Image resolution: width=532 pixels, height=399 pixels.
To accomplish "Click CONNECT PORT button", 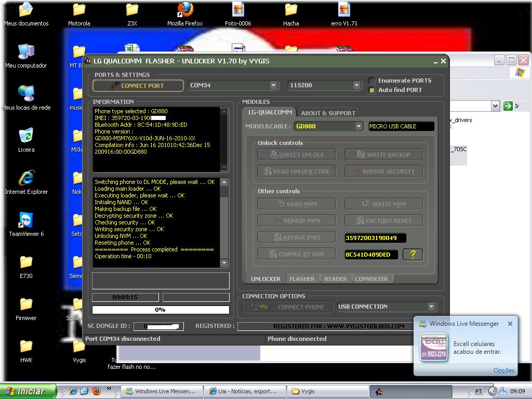I will 138,86.
